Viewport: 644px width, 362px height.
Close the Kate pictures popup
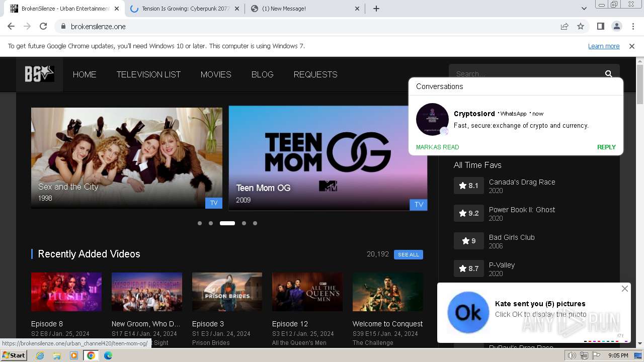624,289
